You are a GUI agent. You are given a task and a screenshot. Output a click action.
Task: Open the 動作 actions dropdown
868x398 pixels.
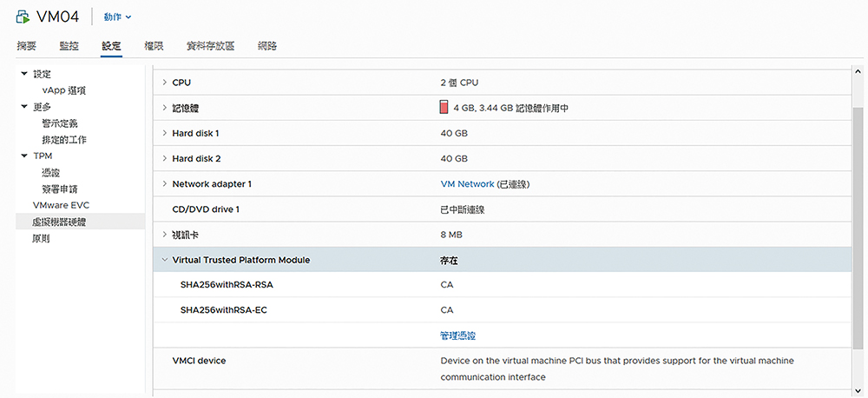[x=117, y=17]
